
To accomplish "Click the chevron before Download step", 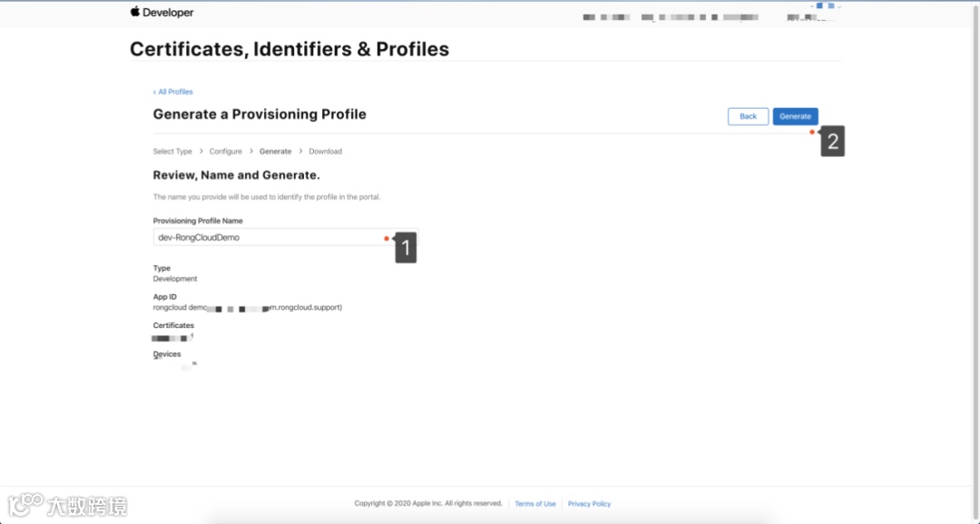I will [300, 152].
